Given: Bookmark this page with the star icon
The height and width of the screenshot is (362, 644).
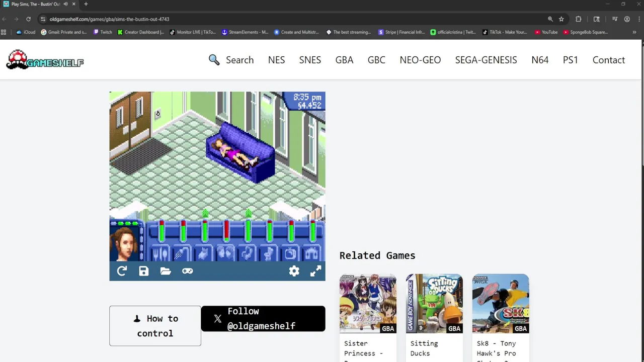Looking at the screenshot, I should click(561, 19).
